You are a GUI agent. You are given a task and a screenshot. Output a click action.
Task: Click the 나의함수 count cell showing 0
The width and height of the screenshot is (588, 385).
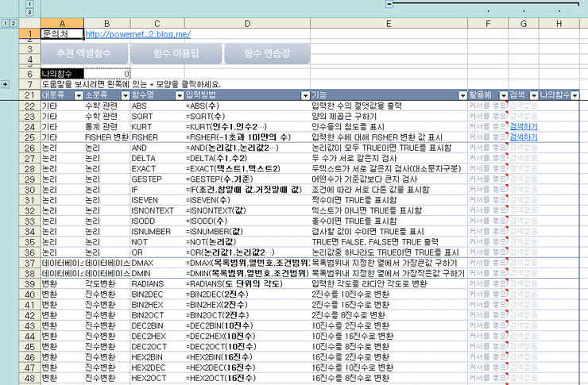pos(107,74)
